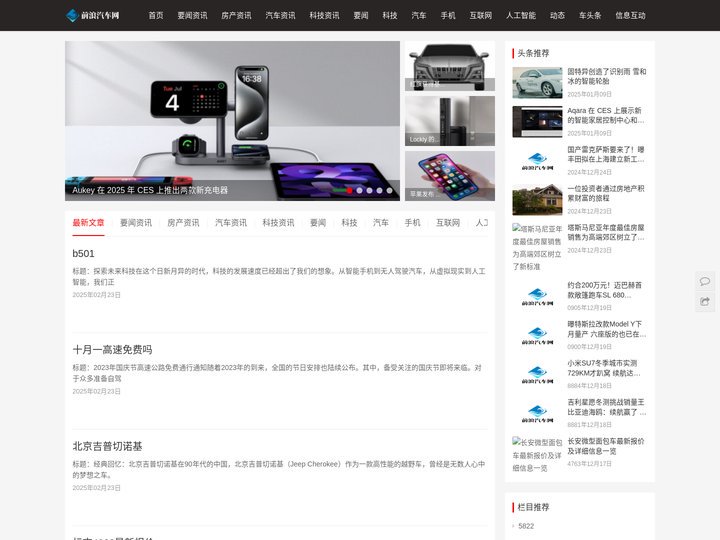Click the broken 塔斯马尼亚 image placeholder

pyautogui.click(x=537, y=248)
